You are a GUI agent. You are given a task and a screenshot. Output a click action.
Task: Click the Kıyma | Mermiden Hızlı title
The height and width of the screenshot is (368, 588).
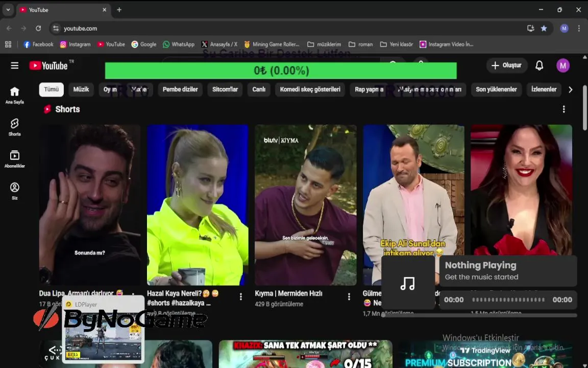288,293
